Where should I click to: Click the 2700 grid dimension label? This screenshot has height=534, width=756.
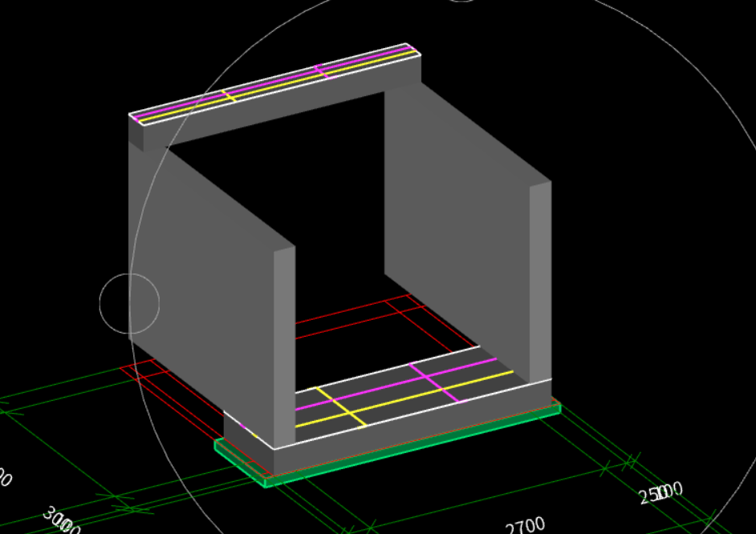point(526,525)
